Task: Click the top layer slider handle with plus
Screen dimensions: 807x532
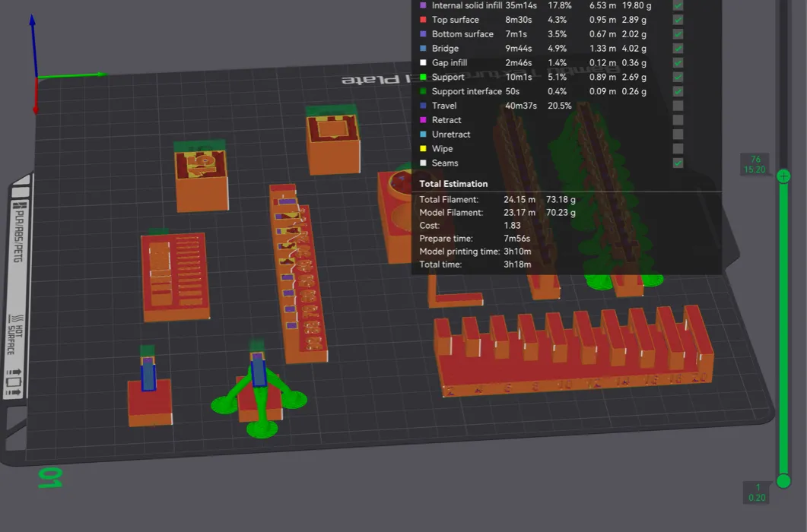Action: click(783, 176)
